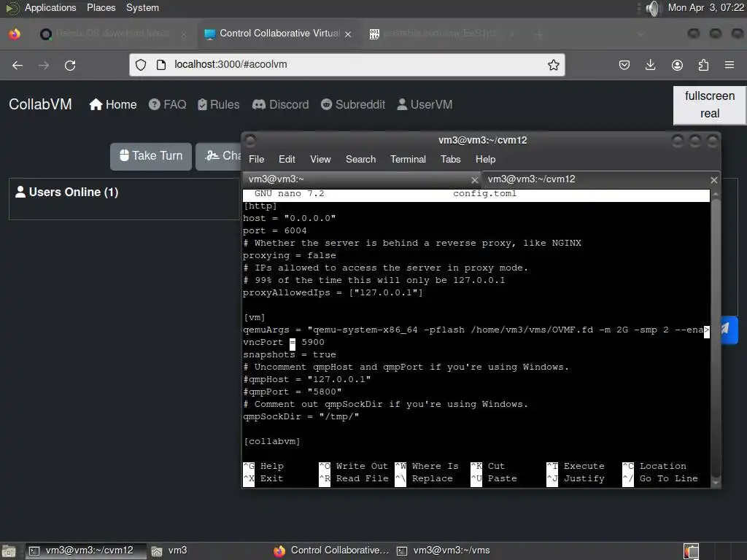Open the terminal Terminal menu
The height and width of the screenshot is (560, 747).
pyautogui.click(x=408, y=159)
